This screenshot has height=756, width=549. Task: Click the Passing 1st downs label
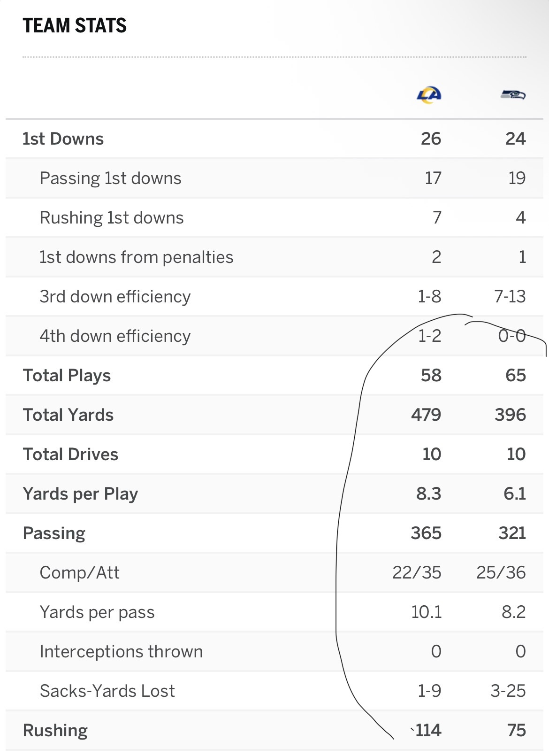pos(110,178)
